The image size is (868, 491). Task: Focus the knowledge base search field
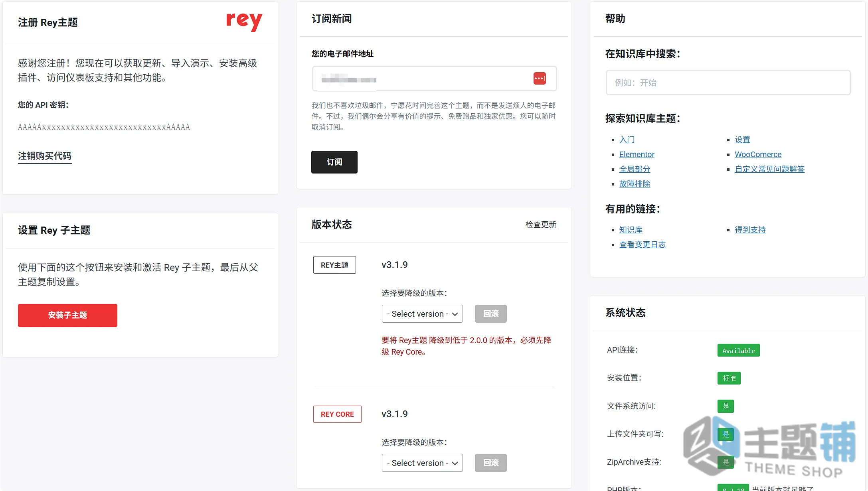point(728,83)
